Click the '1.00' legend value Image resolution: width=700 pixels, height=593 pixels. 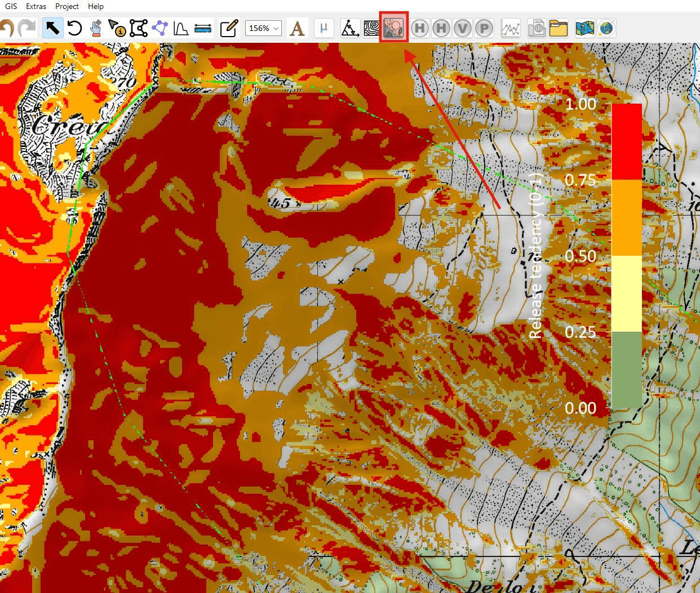click(581, 104)
